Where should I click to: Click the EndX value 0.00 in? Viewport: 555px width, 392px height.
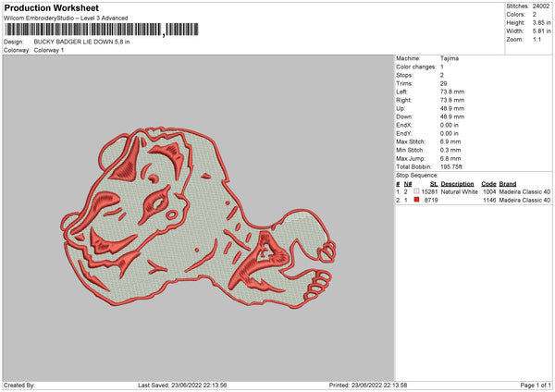pos(450,125)
